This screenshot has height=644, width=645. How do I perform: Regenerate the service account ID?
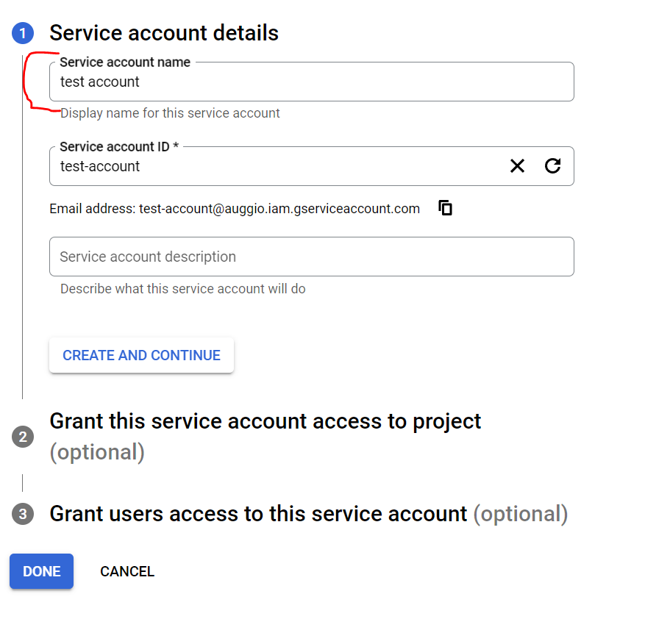click(553, 166)
